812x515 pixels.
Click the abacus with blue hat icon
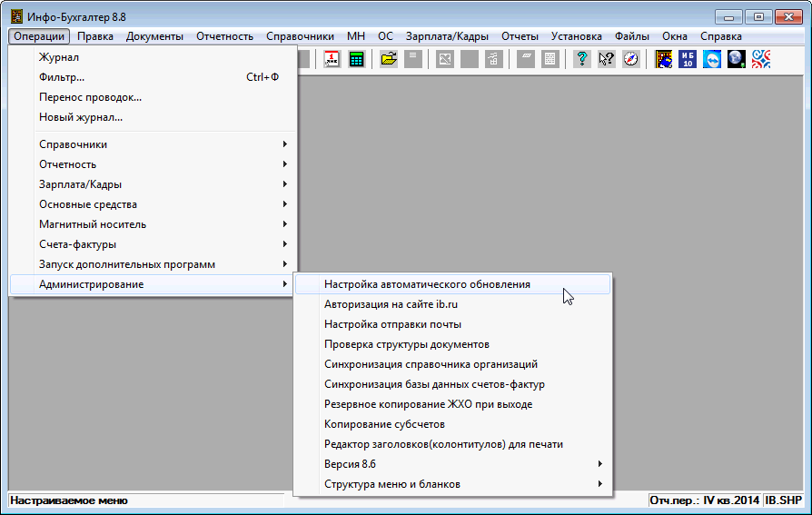(663, 59)
